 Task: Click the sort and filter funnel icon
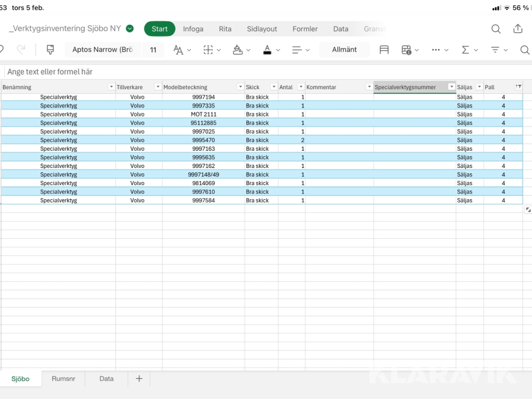tap(495, 50)
